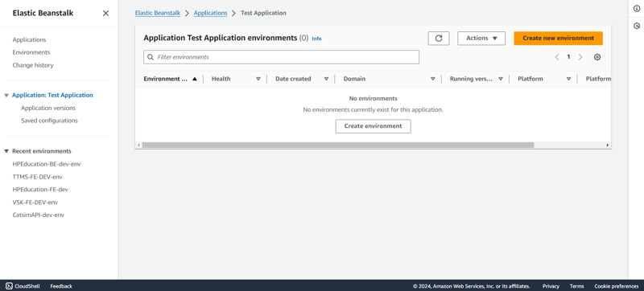The image size is (644, 291).
Task: Click the Environment name column header
Action: 166,79
